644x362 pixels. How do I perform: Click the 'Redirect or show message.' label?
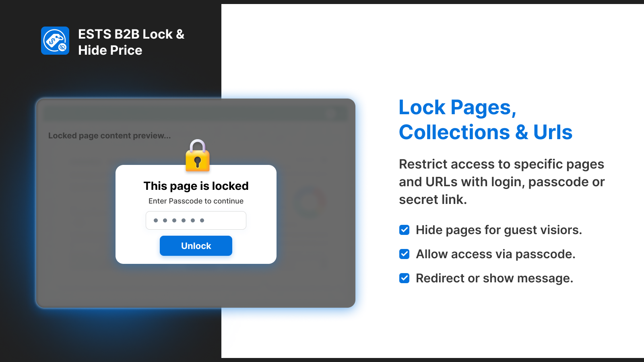(x=494, y=278)
